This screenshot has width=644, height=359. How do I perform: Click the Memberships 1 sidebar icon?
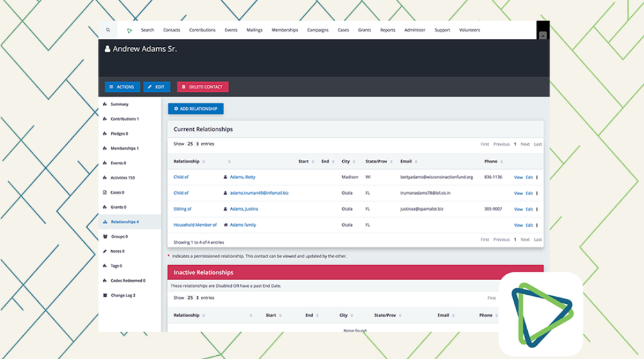(105, 148)
